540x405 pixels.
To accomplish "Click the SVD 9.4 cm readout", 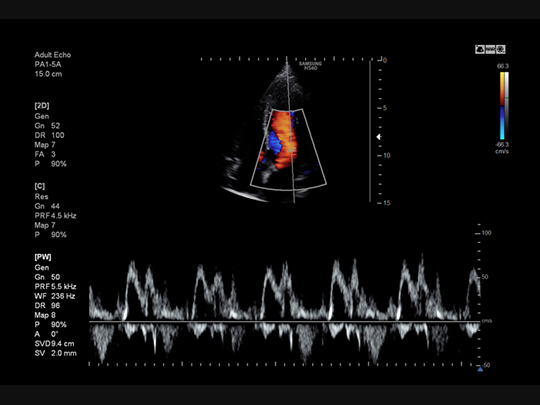I will (x=54, y=344).
